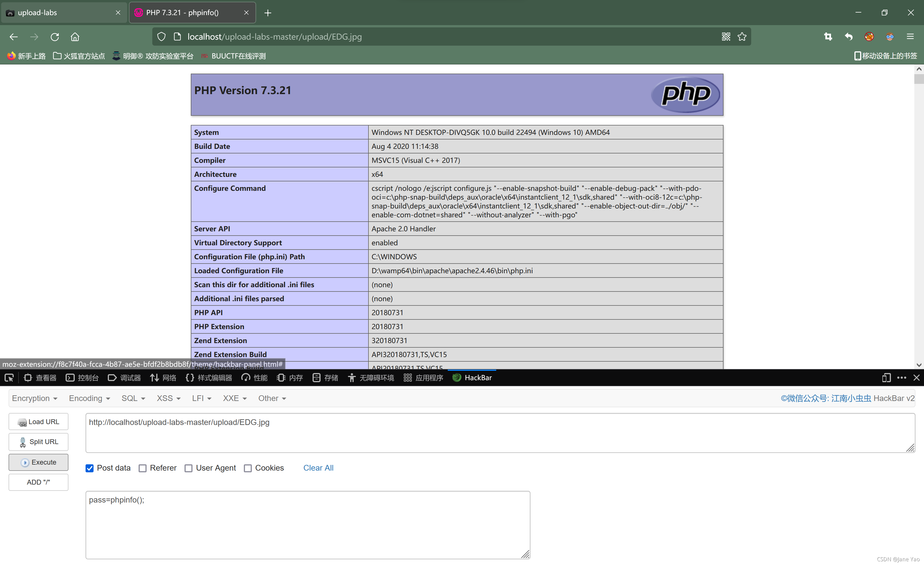Expand the Encryption dropdown in HackBar

[35, 398]
